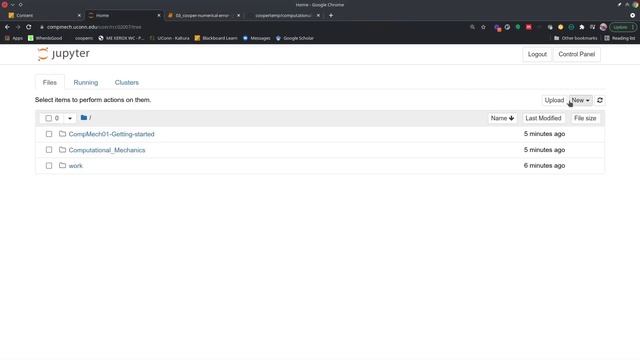
Task: Reload the current browser page
Action: pos(29,27)
